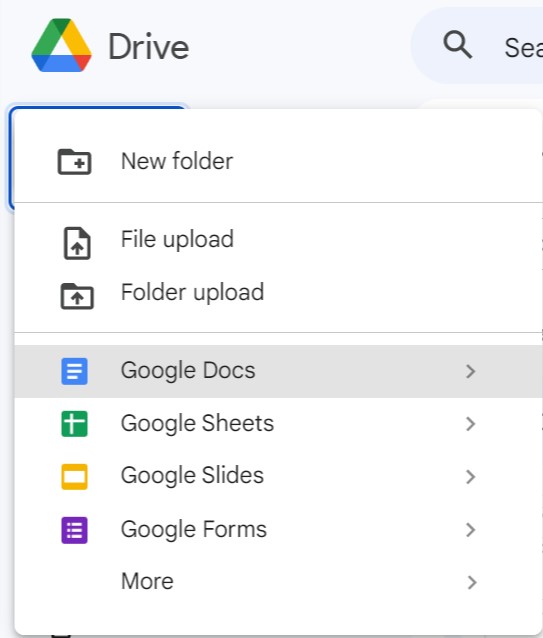Pick Google Docs in the menu
The width and height of the screenshot is (543, 638).
coord(279,371)
